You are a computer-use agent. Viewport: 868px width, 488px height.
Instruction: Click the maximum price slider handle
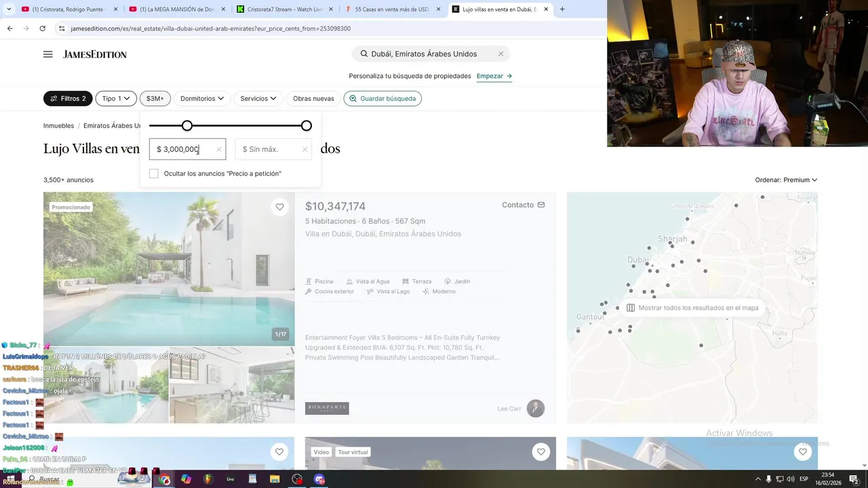(307, 125)
